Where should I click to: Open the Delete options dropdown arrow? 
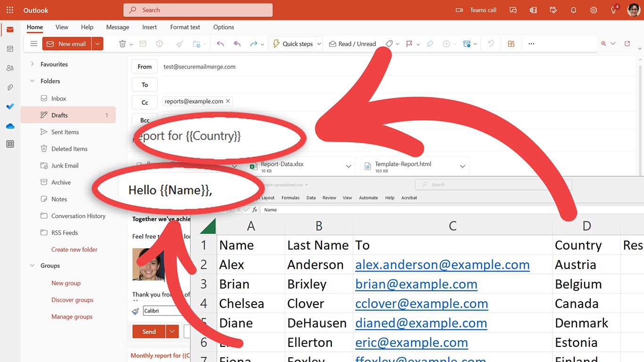132,44
